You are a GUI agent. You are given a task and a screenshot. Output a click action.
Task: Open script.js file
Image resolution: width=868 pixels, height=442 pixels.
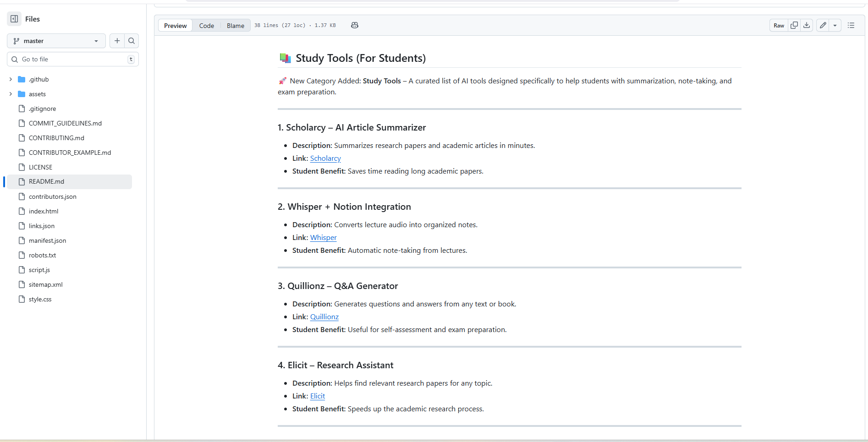(39, 270)
